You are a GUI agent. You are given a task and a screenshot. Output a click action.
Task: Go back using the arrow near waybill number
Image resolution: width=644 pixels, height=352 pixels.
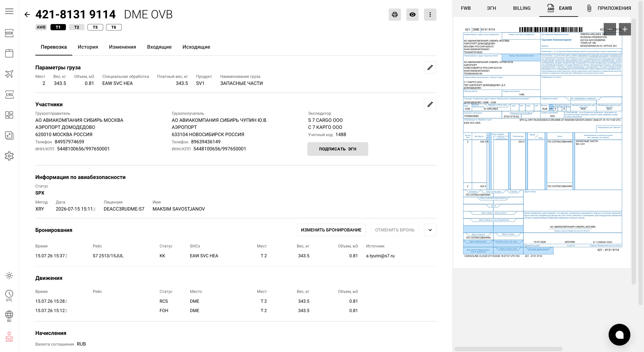[x=27, y=15]
